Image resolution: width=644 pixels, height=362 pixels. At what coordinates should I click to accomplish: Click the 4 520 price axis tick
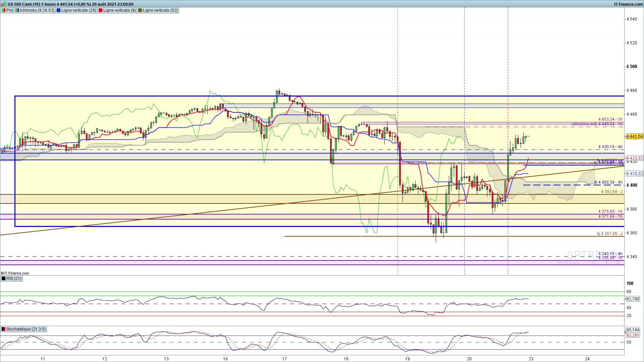[x=632, y=43]
